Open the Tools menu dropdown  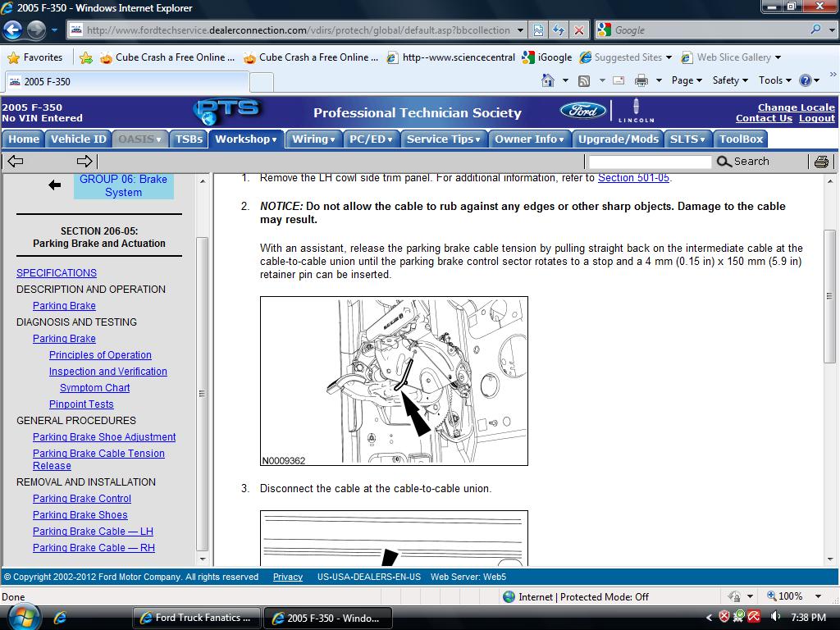[774, 80]
